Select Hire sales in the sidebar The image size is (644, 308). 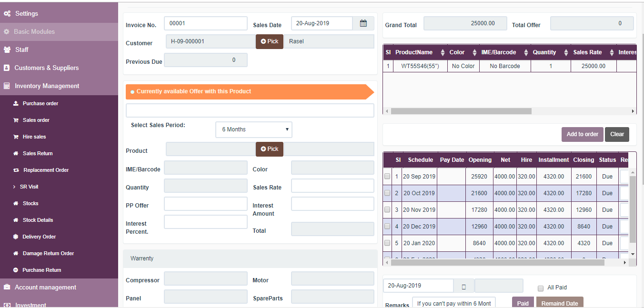point(34,137)
